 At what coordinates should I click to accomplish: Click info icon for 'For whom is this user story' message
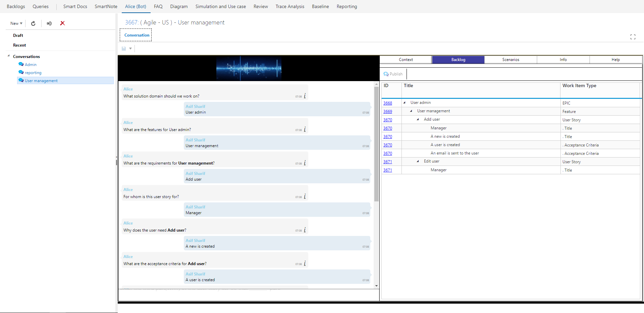tap(305, 196)
